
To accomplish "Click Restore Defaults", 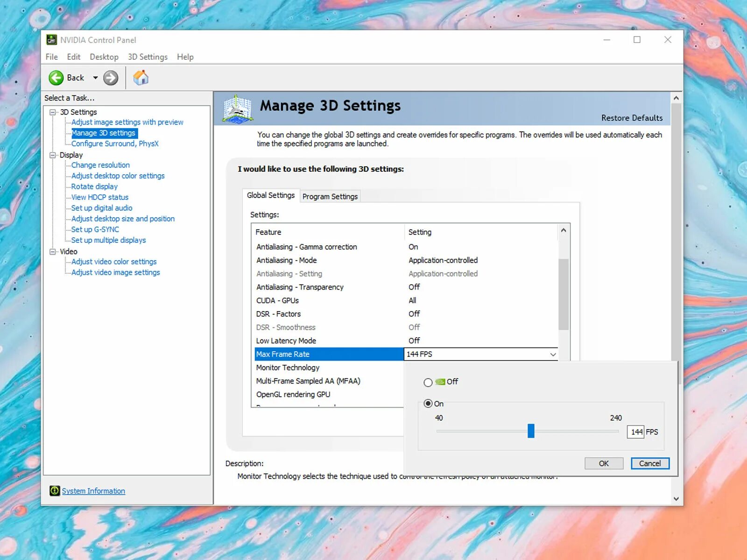I will point(632,118).
